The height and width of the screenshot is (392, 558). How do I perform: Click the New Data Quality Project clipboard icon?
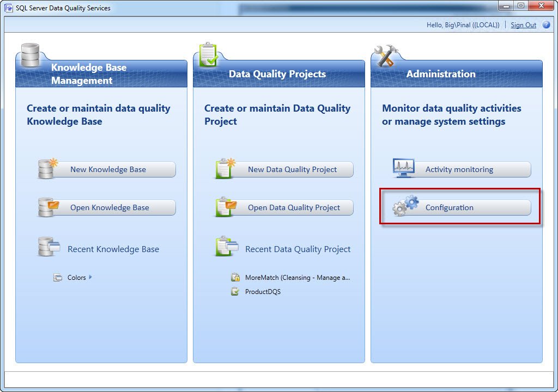click(x=226, y=168)
